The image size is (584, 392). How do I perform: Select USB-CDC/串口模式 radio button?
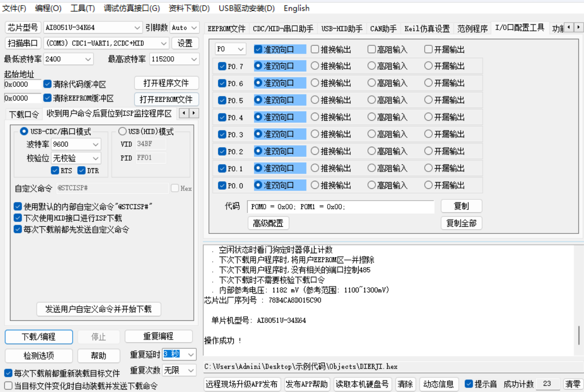tap(24, 132)
